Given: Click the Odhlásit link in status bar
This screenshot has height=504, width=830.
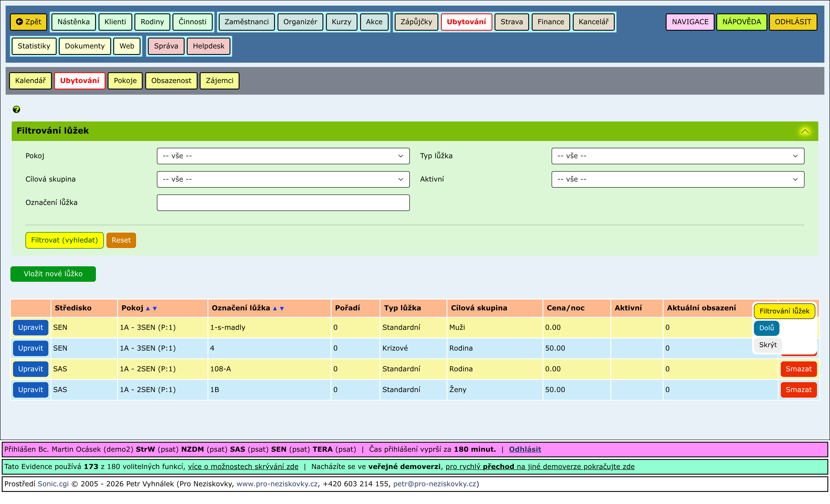Looking at the screenshot, I should coord(524,449).
